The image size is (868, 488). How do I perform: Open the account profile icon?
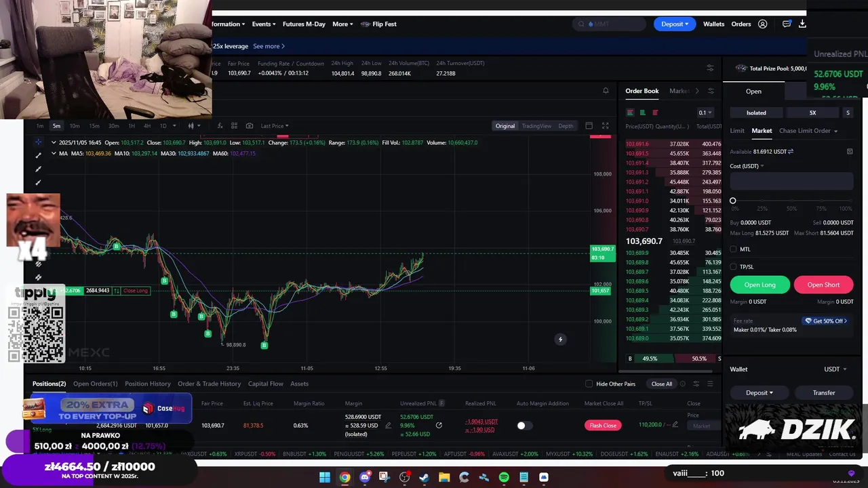tap(763, 24)
